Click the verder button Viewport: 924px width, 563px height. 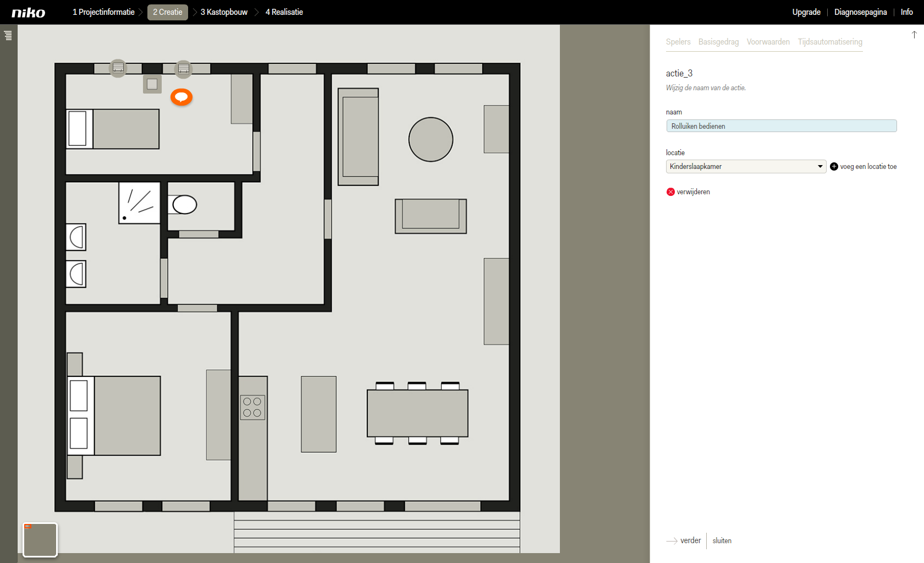690,540
